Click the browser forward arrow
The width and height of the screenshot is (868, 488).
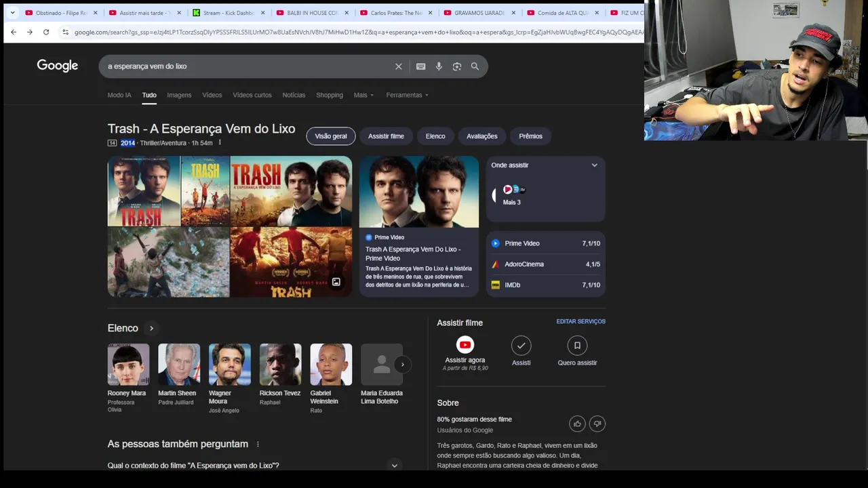coord(30,32)
